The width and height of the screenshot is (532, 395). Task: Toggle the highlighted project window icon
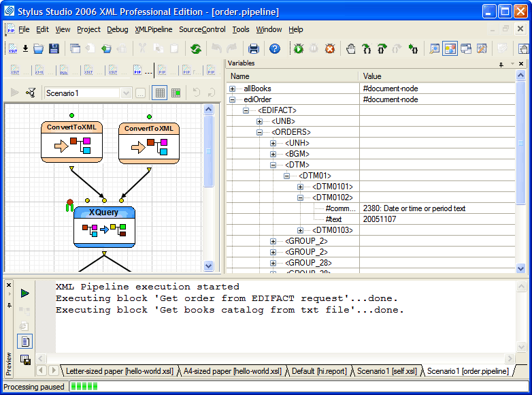click(x=450, y=49)
